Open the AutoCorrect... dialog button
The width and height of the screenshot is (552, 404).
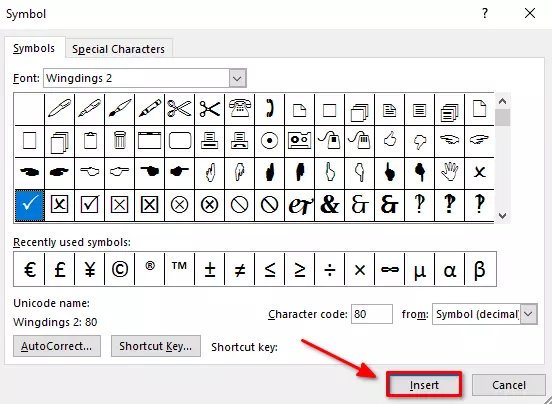click(57, 346)
